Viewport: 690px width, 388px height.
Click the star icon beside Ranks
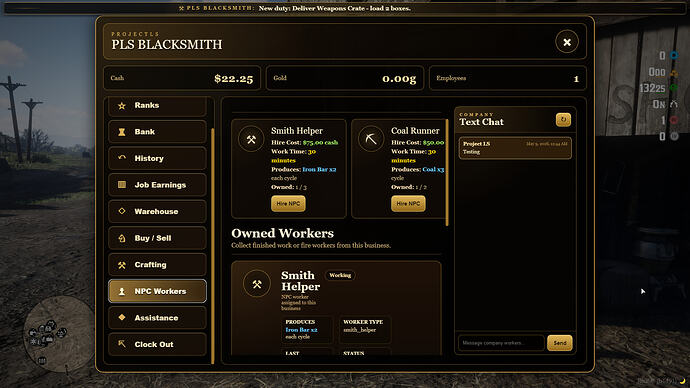point(122,106)
